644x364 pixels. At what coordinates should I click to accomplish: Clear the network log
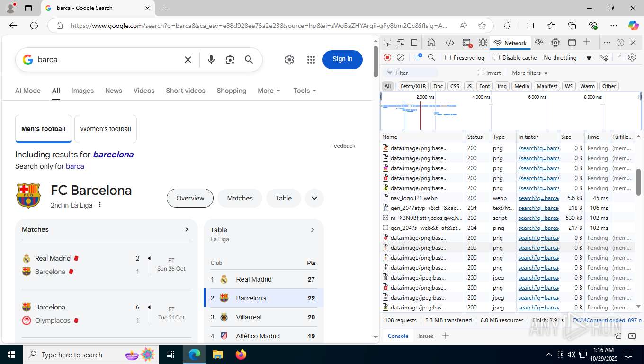coord(401,57)
